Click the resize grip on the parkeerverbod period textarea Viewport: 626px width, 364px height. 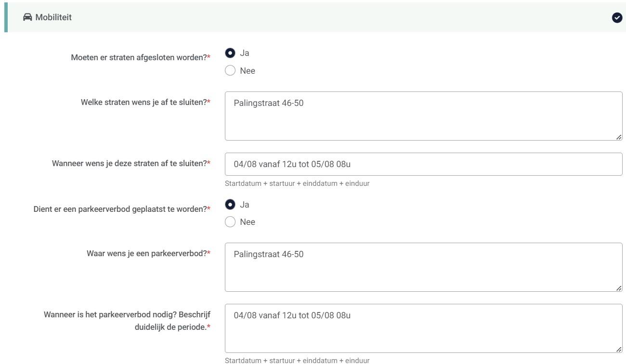619,350
